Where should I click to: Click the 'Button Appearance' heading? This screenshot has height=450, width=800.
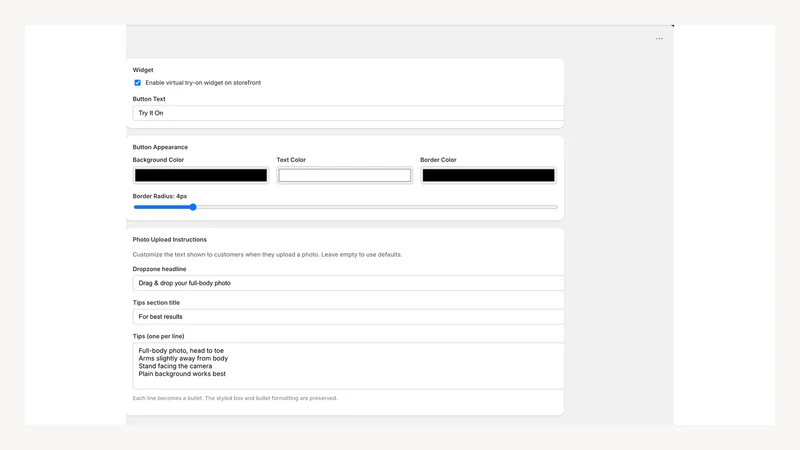pos(160,147)
